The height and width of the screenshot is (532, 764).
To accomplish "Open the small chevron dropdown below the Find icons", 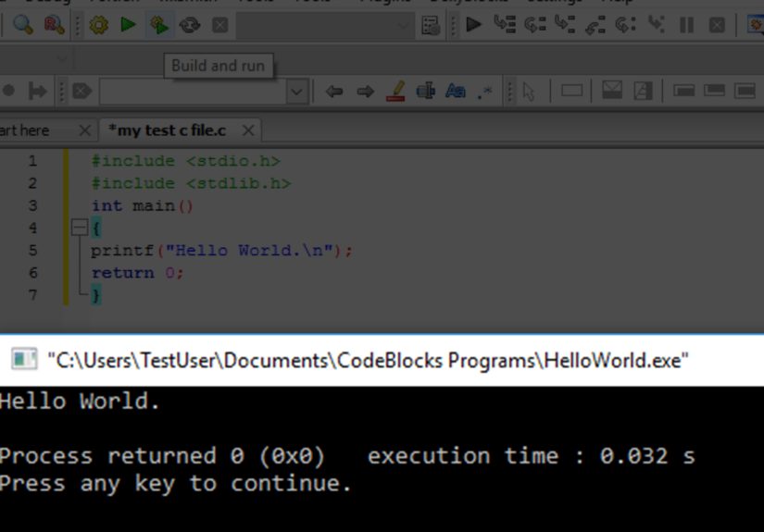I will pos(62,59).
